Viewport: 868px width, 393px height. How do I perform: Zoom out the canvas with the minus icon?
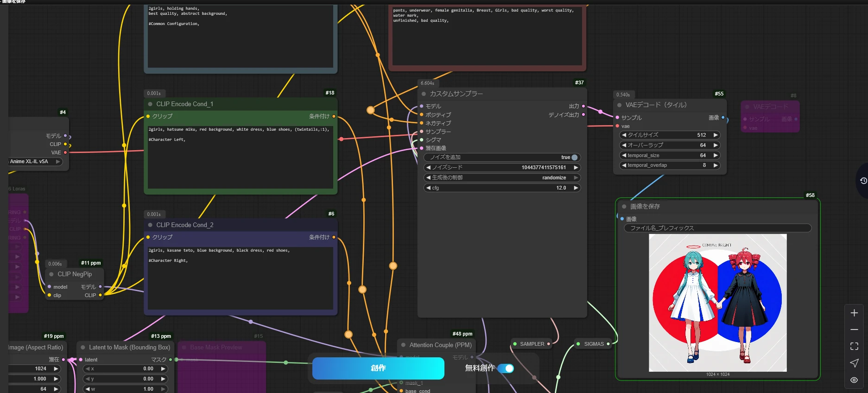pos(854,330)
